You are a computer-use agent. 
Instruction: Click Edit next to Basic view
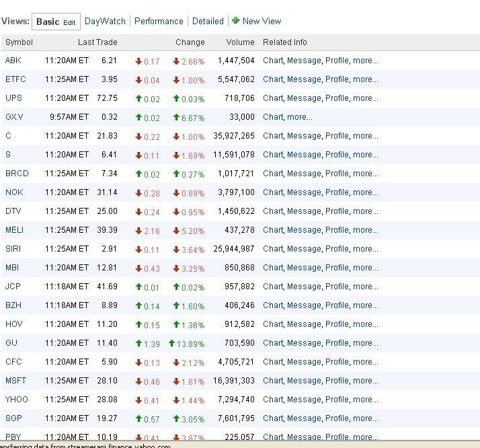coord(69,22)
